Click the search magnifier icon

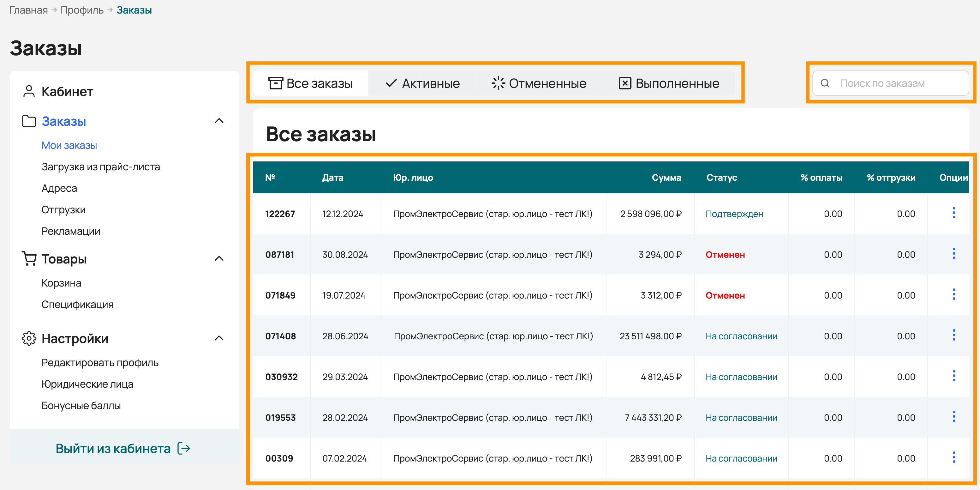825,83
